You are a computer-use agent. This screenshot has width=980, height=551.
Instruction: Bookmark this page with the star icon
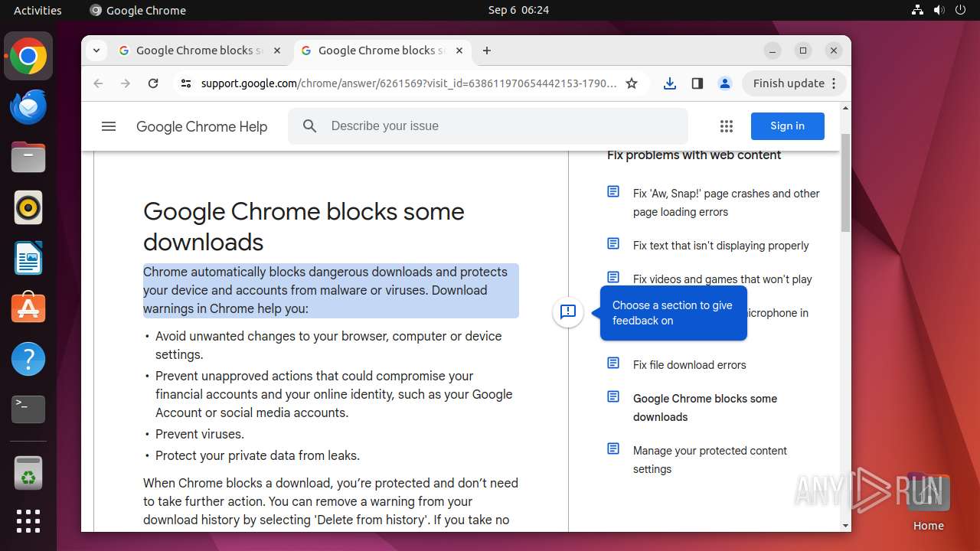tap(632, 83)
